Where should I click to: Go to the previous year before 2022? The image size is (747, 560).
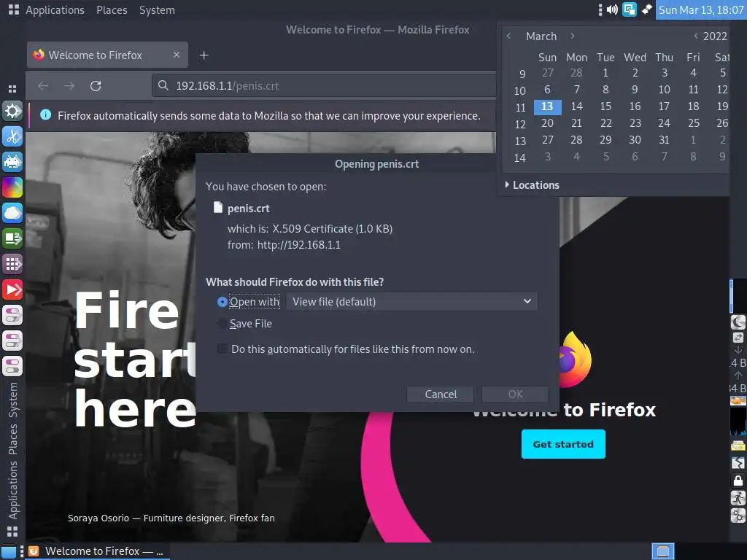pyautogui.click(x=696, y=36)
